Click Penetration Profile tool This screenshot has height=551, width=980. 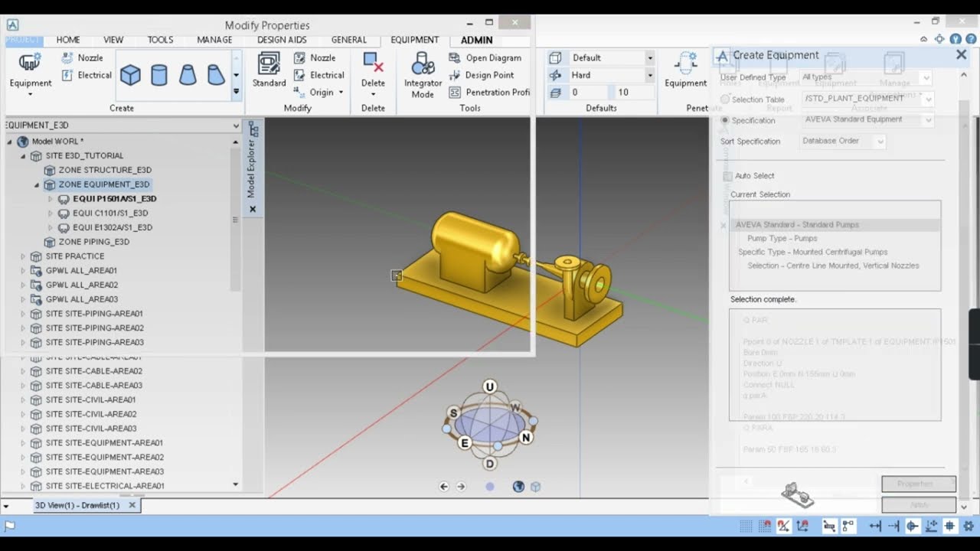(488, 92)
